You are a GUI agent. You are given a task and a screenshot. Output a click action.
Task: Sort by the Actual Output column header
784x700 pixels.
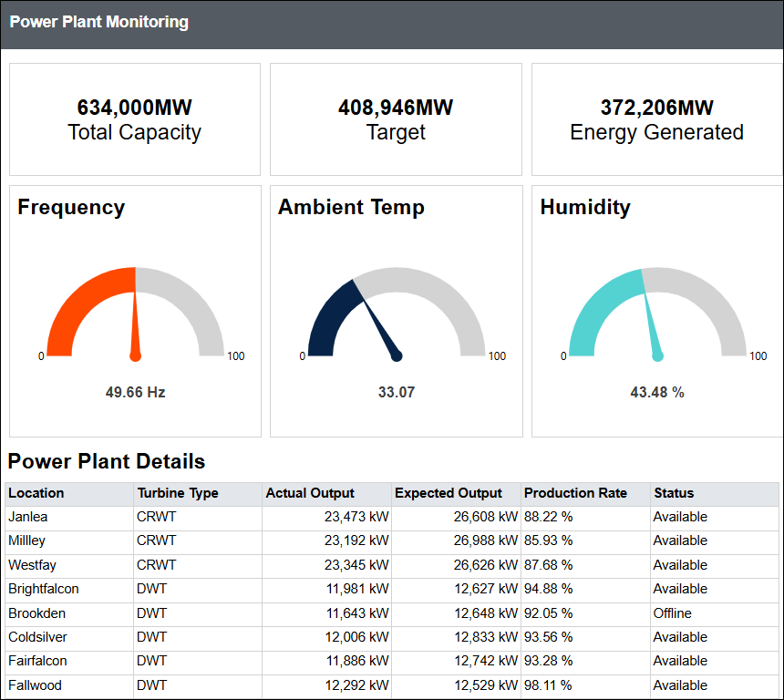click(327, 493)
